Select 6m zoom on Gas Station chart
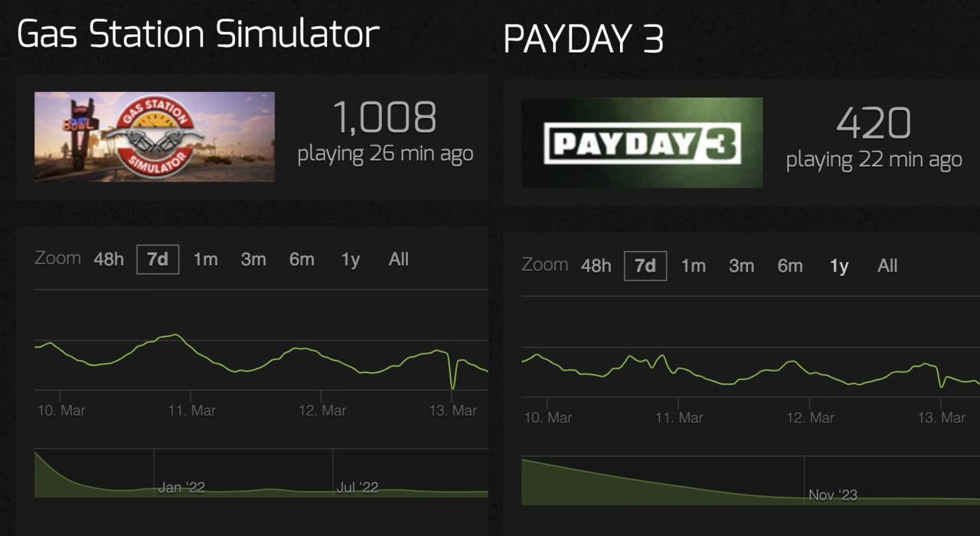The height and width of the screenshot is (536, 980). (302, 260)
